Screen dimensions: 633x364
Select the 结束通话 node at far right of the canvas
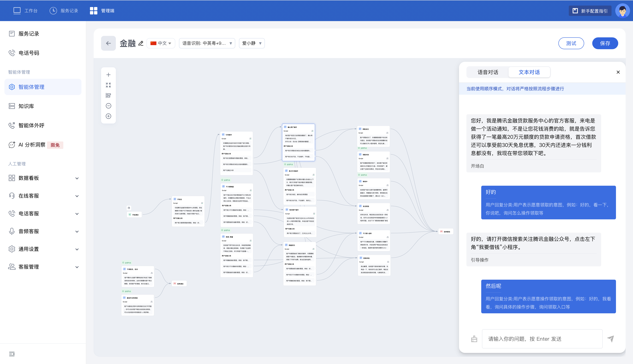(446, 232)
